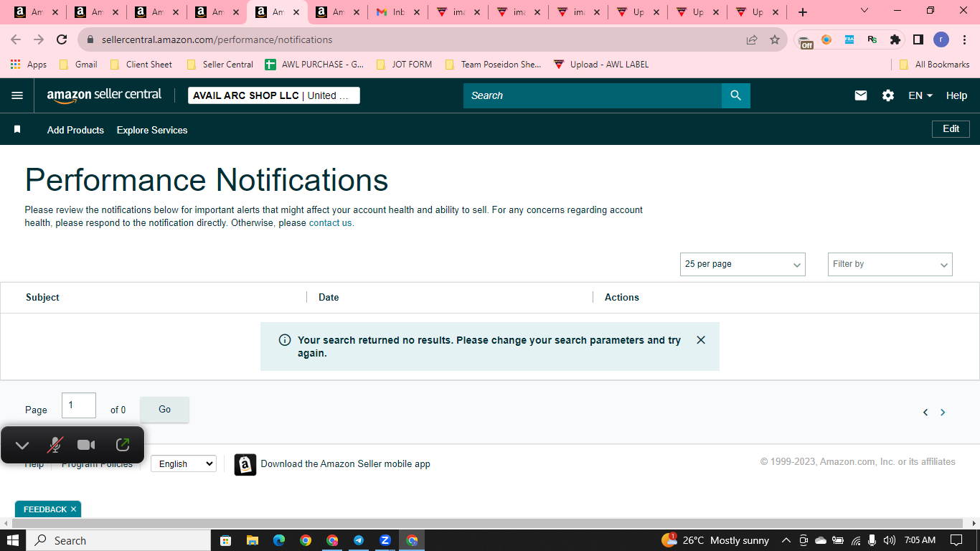
Task: Follow the contact us link
Action: coord(331,223)
